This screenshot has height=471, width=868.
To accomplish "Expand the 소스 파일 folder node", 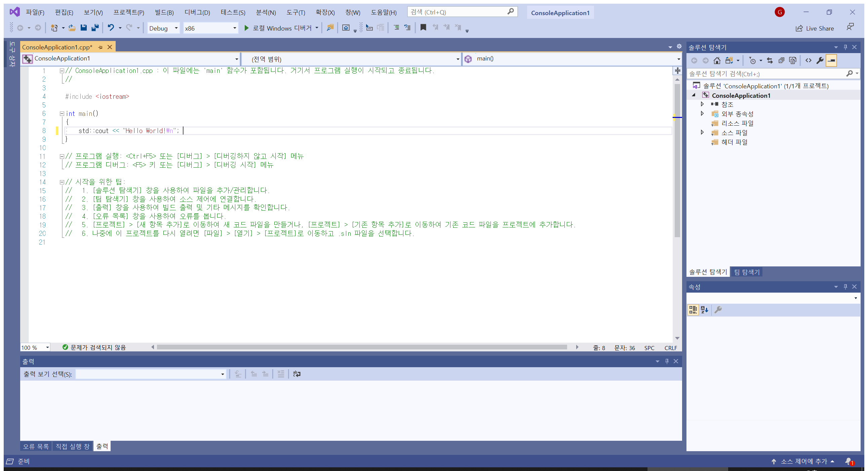I will [702, 132].
